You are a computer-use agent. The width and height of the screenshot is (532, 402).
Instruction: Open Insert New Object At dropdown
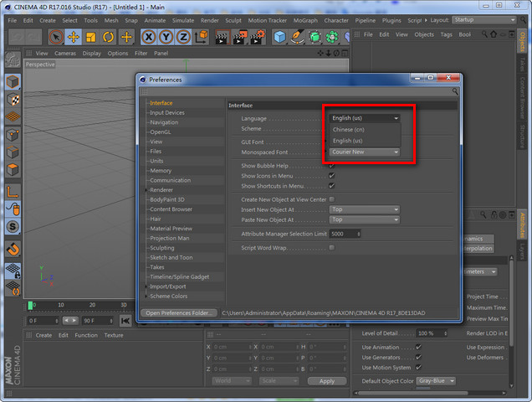365,209
